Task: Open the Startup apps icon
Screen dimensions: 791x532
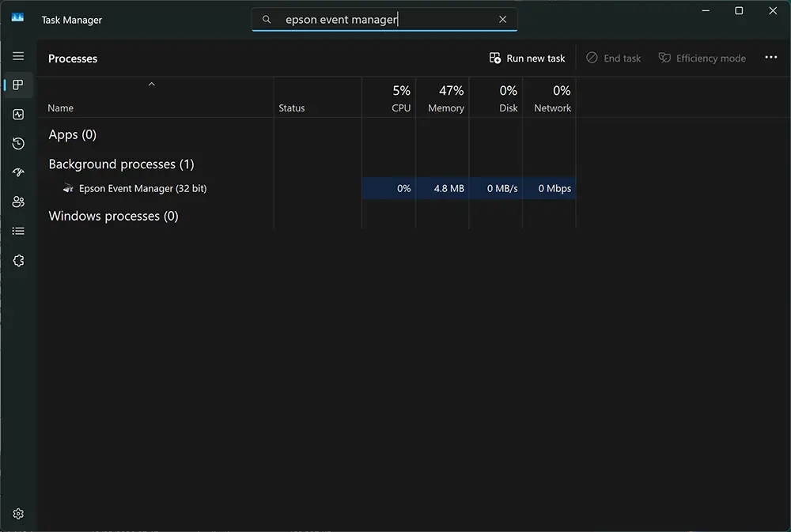Action: [x=18, y=172]
